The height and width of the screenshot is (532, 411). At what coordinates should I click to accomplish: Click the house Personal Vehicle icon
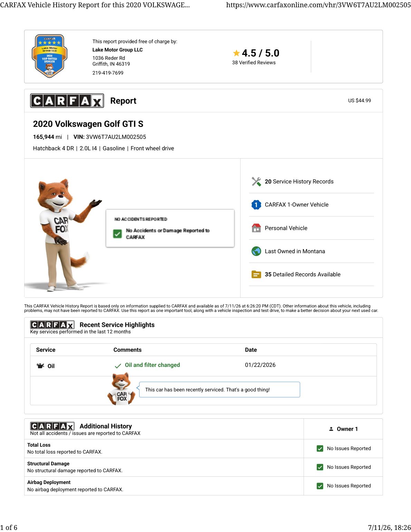(x=256, y=228)
